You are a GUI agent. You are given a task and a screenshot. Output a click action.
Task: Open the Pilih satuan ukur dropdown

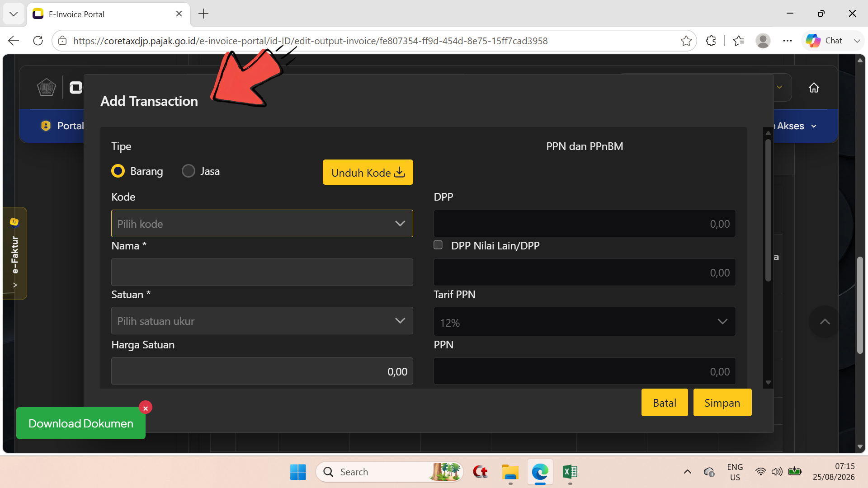pyautogui.click(x=262, y=321)
